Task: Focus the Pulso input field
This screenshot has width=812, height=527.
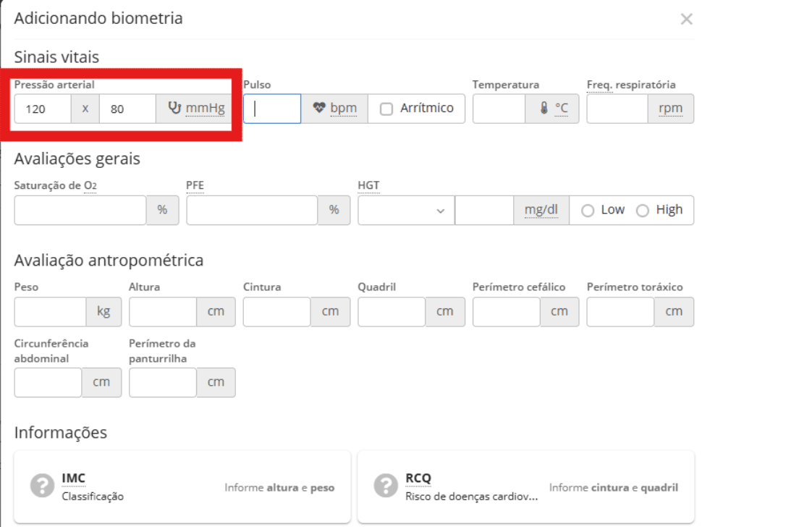Action: (x=271, y=109)
